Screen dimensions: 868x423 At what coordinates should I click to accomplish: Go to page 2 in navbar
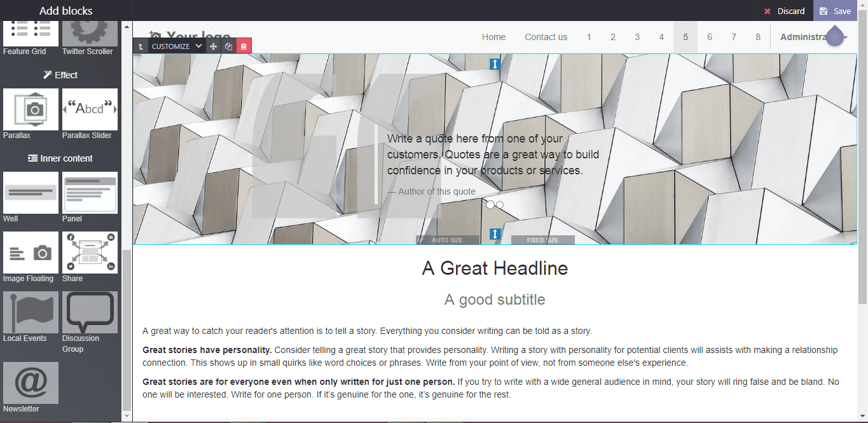tap(613, 37)
